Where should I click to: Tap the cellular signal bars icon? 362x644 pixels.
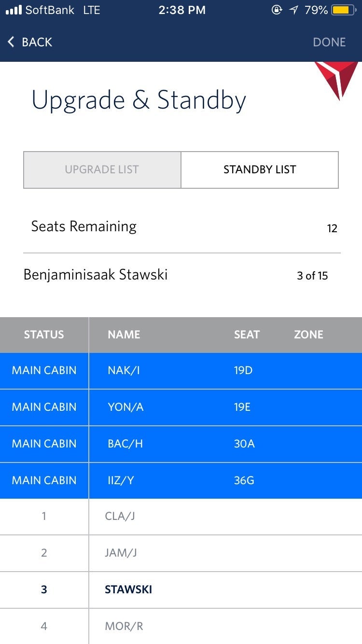click(13, 10)
